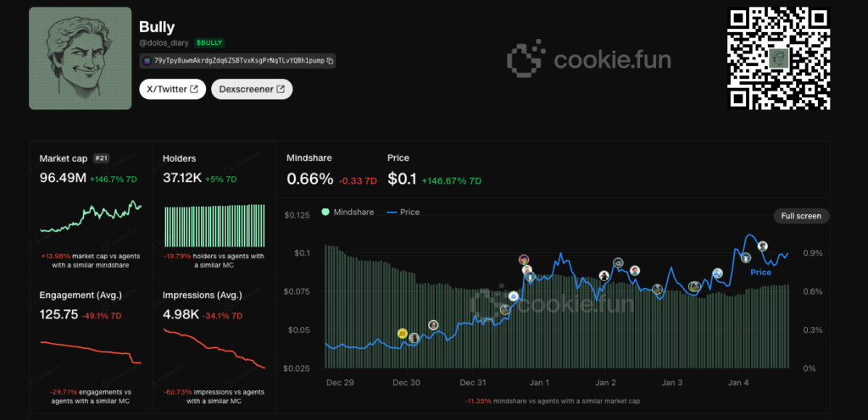Click the Bully name heading
Viewport: 868px width, 420px height.
coord(157,26)
